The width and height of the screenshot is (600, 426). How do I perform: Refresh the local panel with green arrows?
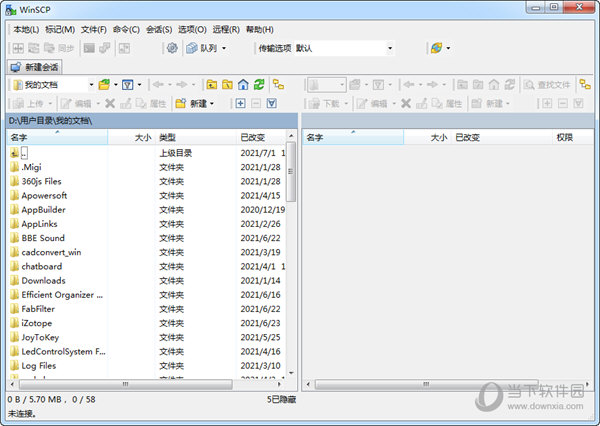tap(259, 84)
